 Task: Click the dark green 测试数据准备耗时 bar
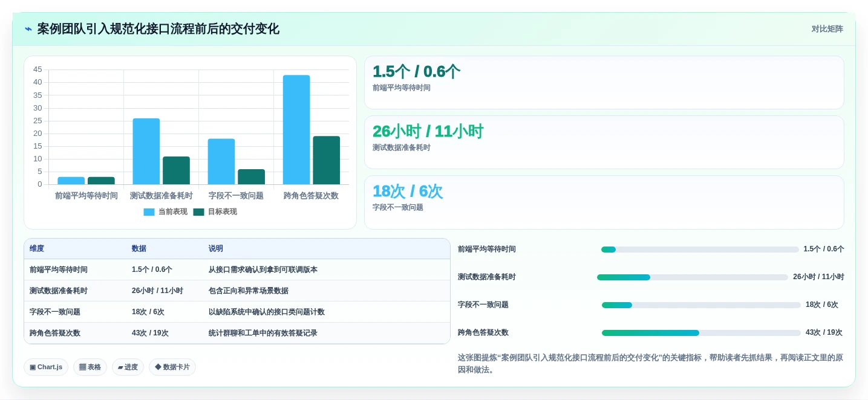point(176,170)
